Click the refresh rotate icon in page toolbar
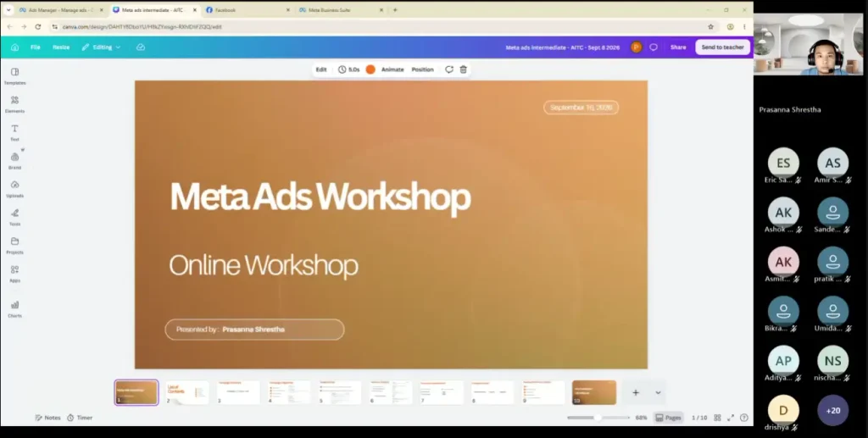Viewport: 868px width, 438px height. (x=449, y=69)
